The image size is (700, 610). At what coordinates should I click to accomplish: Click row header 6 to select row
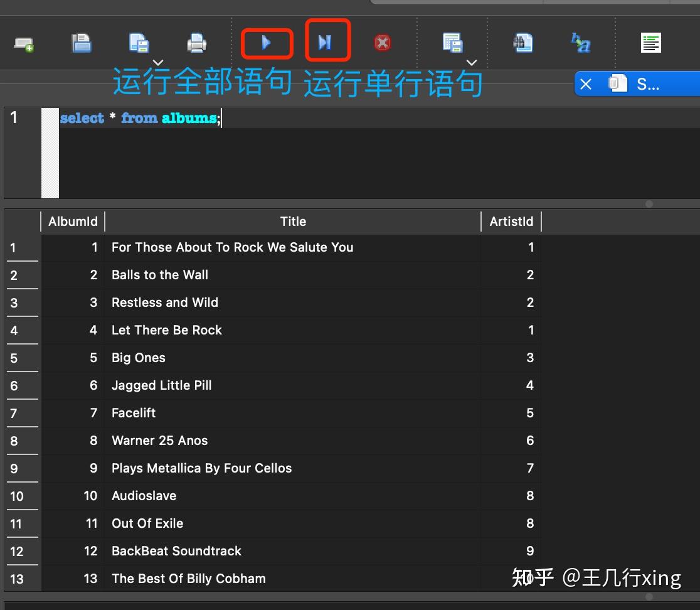[x=22, y=385]
